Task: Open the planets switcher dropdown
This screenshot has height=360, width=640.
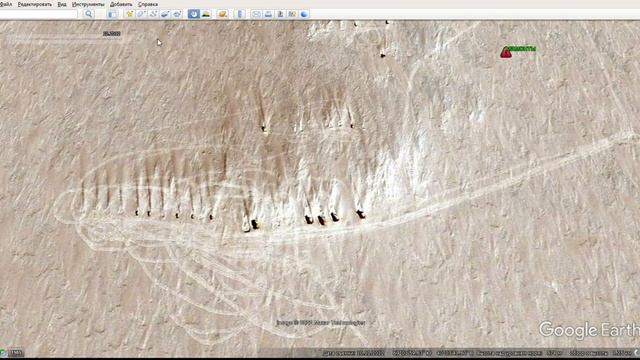Action: click(222, 14)
